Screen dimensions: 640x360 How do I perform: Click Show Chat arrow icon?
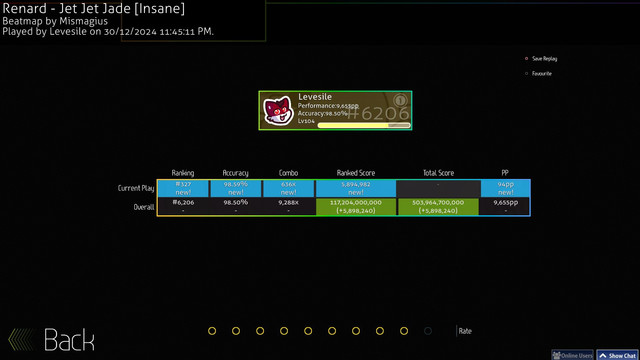tap(603, 356)
